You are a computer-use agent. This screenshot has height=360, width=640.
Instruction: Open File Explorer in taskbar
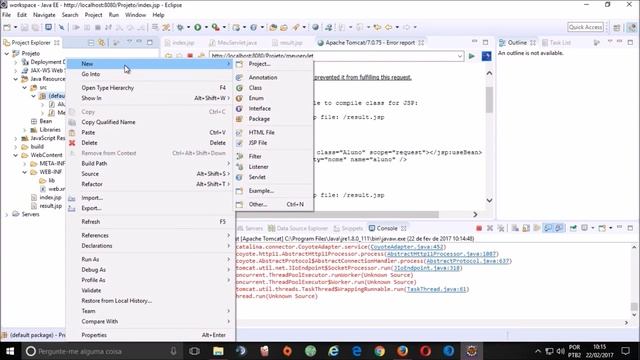[x=218, y=351]
